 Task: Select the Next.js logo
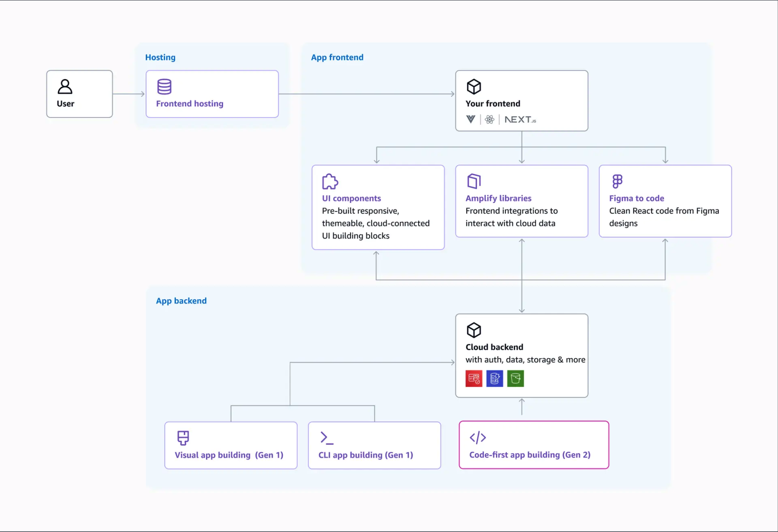click(519, 120)
